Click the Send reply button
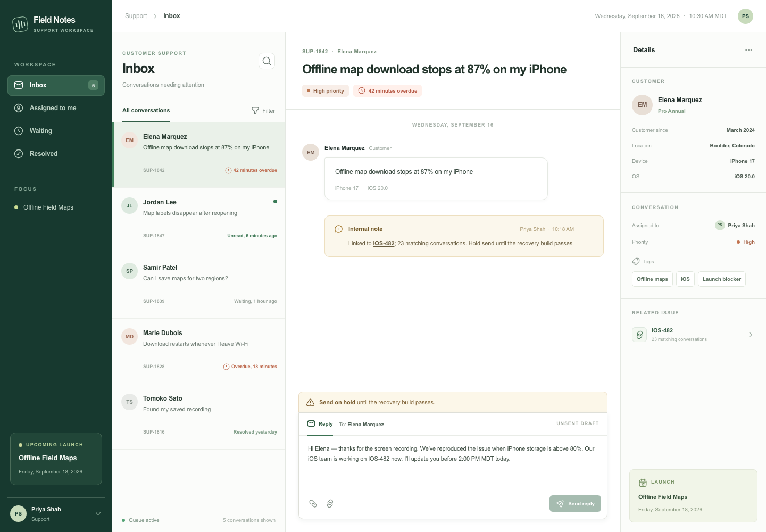 (575, 504)
